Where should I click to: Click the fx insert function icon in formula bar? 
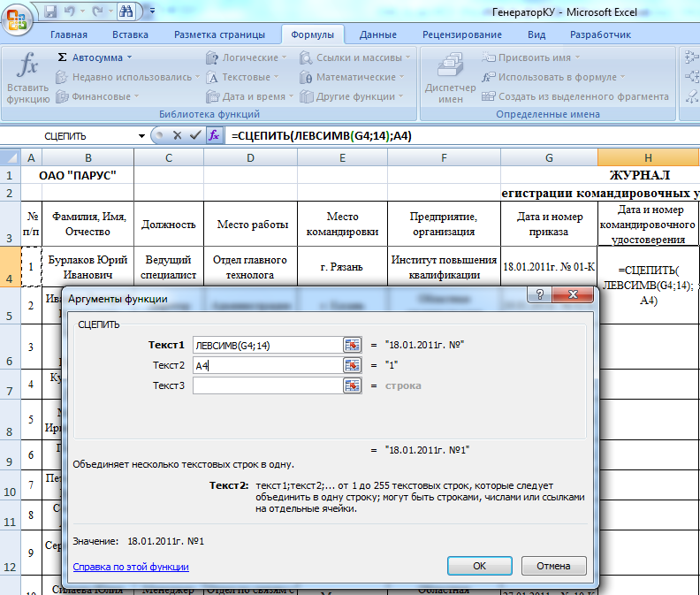[214, 135]
